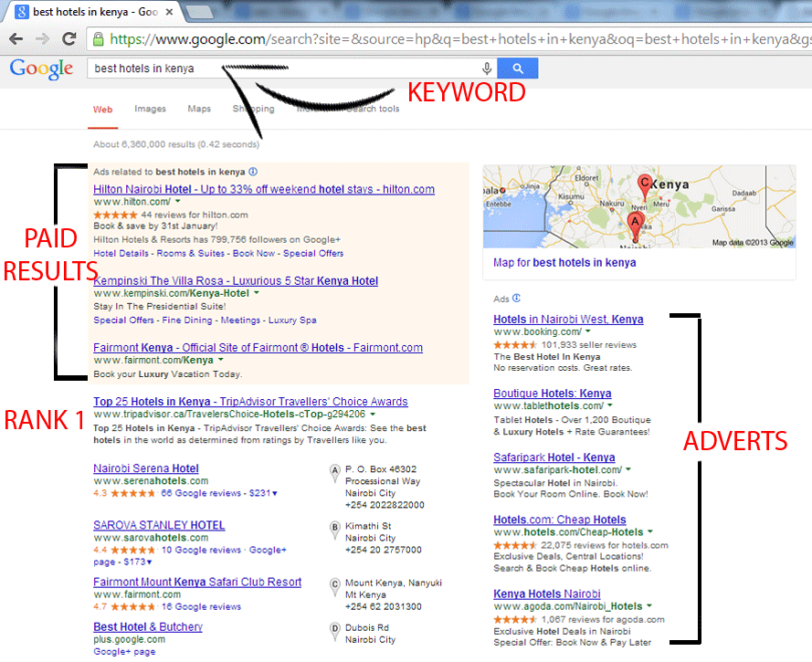Open Fairmont Mount Kenya Safari Club Resort link
The height and width of the screenshot is (662, 812).
tap(197, 583)
